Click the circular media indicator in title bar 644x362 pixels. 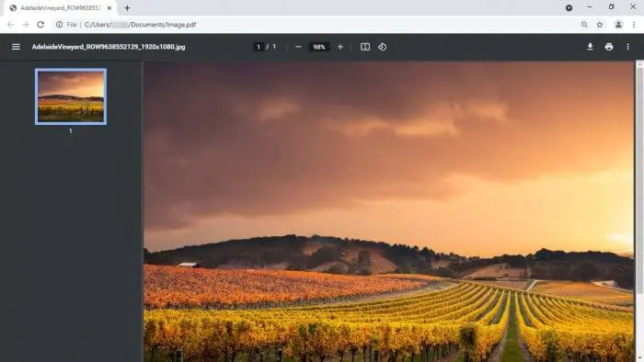click(569, 7)
